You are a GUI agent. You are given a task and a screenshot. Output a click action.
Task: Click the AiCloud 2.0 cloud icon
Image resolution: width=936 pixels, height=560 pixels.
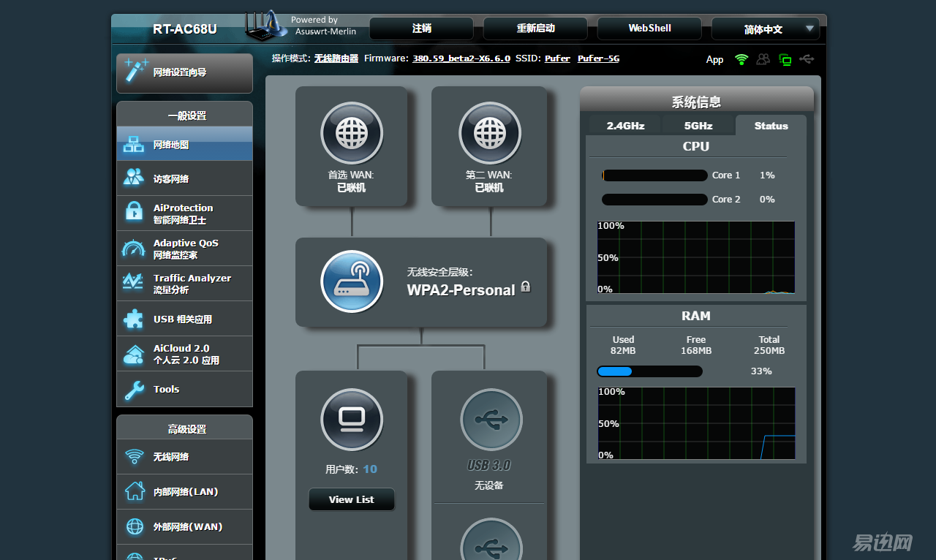pos(134,354)
